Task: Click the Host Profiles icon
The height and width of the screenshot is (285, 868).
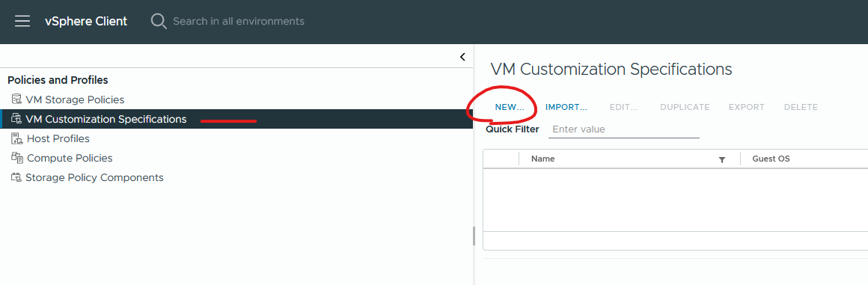Action: pyautogui.click(x=16, y=138)
